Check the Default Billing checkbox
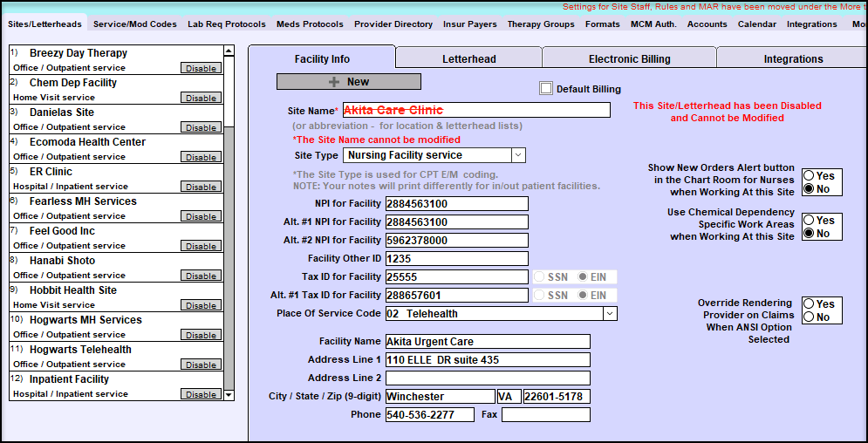 tap(546, 88)
